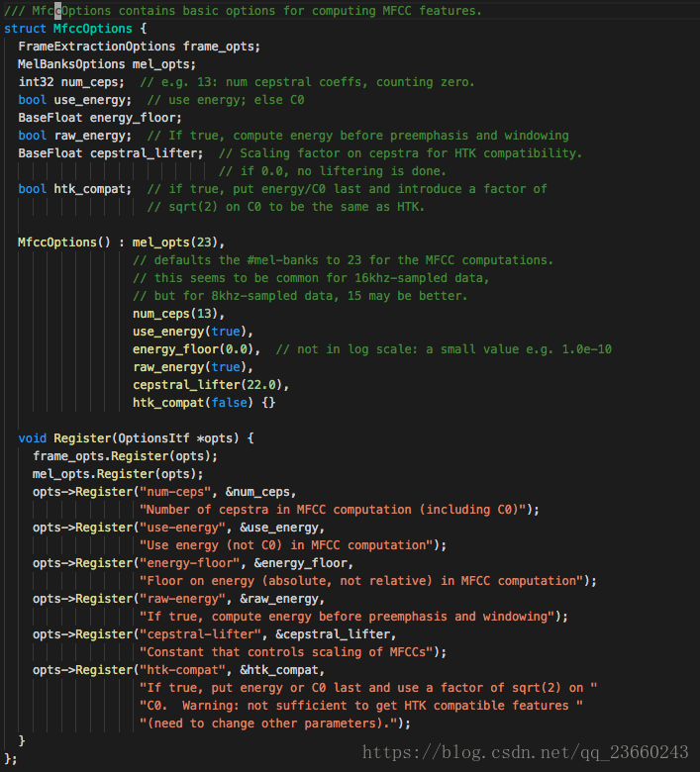
Task: Click the 'raw_energy(true),' initializer
Action: pos(193,367)
